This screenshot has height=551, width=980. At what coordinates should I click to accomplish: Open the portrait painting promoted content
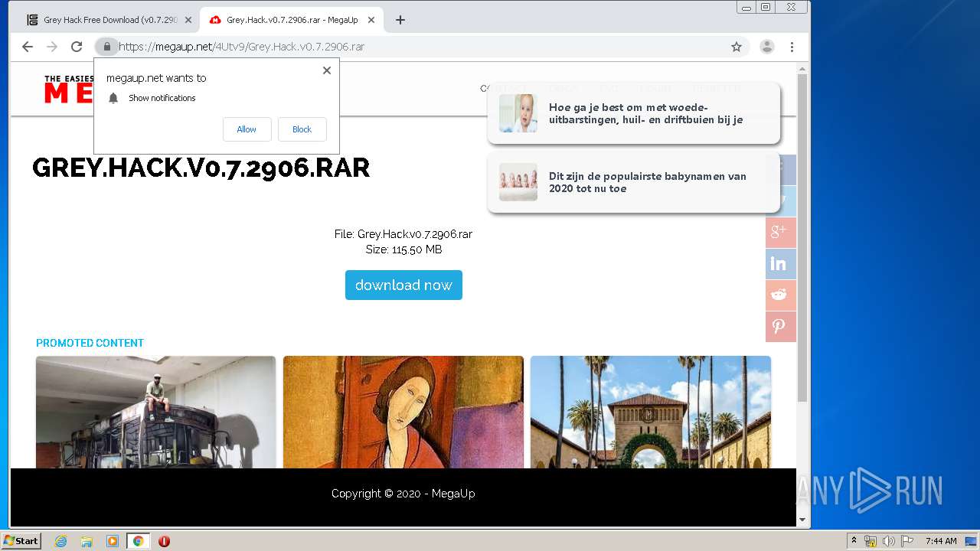click(x=403, y=412)
